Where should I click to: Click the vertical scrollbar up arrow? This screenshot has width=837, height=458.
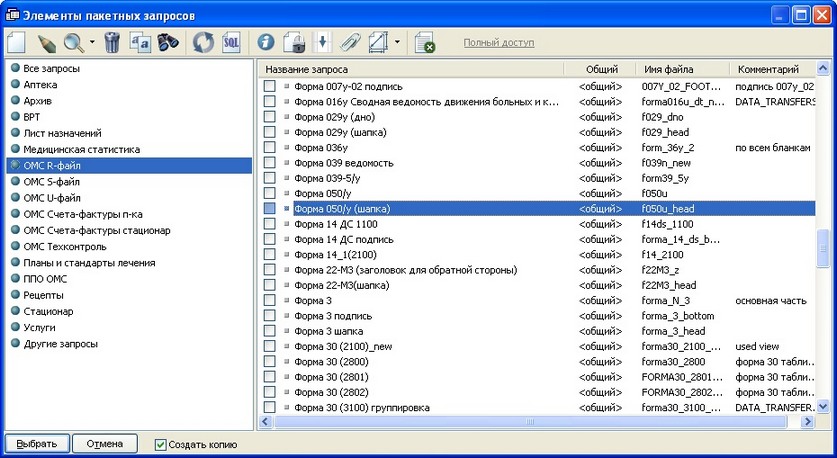point(823,68)
